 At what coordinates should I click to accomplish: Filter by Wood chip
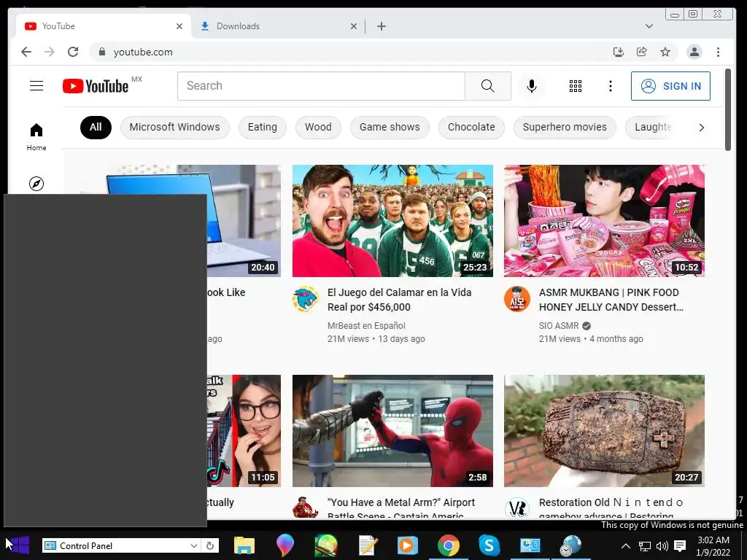[x=318, y=127]
